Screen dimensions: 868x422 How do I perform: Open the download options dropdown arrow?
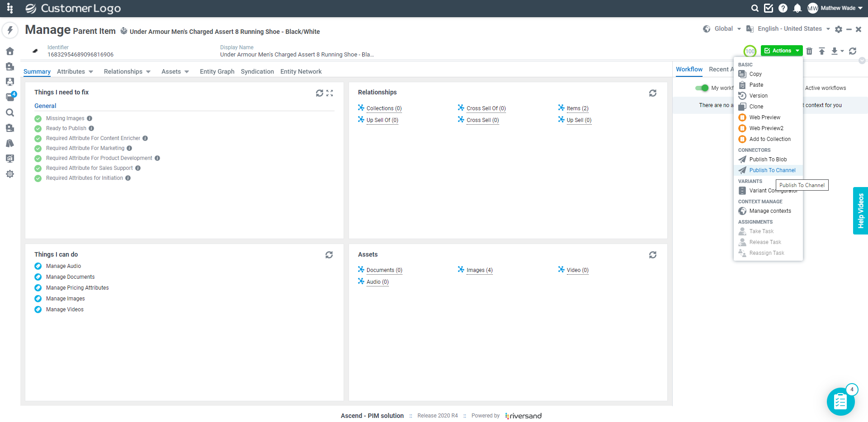click(842, 51)
